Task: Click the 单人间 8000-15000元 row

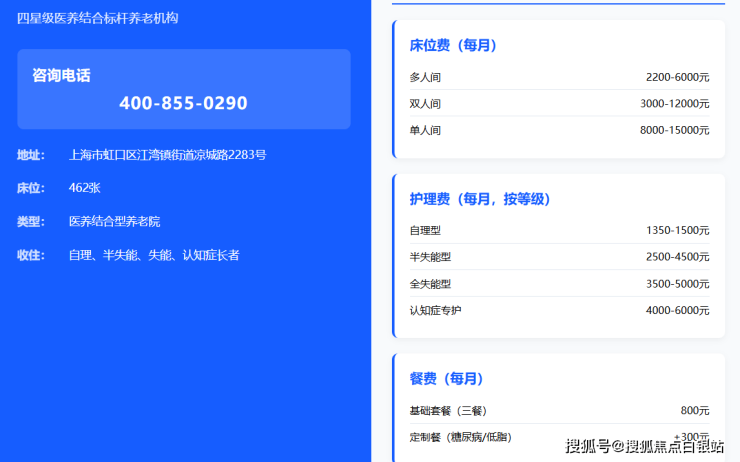Action: click(x=559, y=130)
